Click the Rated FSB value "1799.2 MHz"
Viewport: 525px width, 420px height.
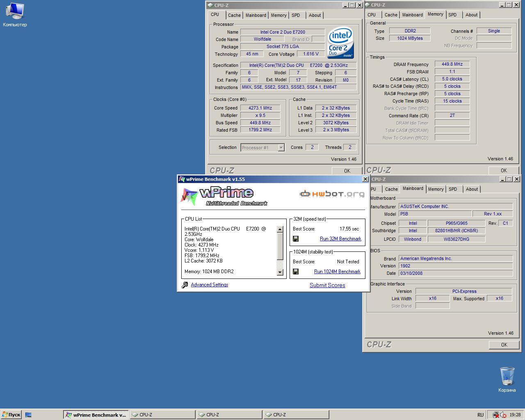click(260, 130)
